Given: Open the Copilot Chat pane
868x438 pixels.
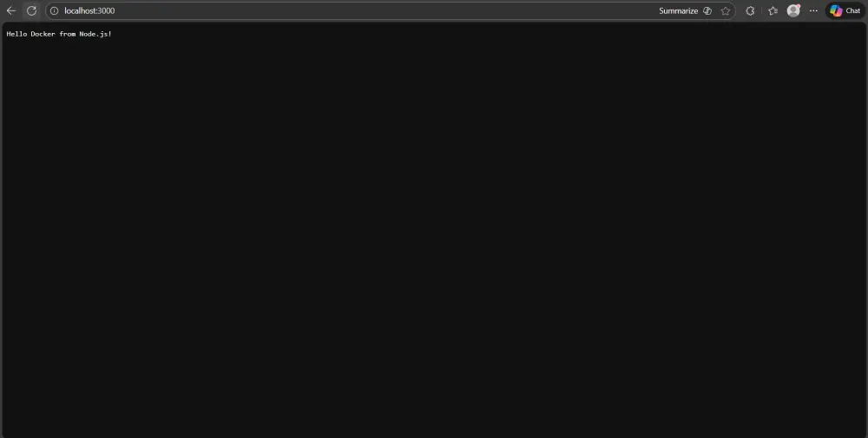Looking at the screenshot, I should (845, 10).
